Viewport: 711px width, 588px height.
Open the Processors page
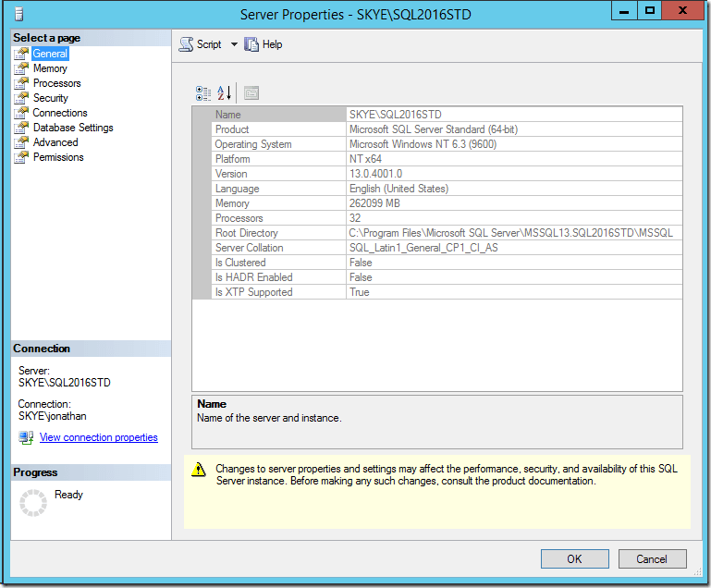pyautogui.click(x=57, y=83)
